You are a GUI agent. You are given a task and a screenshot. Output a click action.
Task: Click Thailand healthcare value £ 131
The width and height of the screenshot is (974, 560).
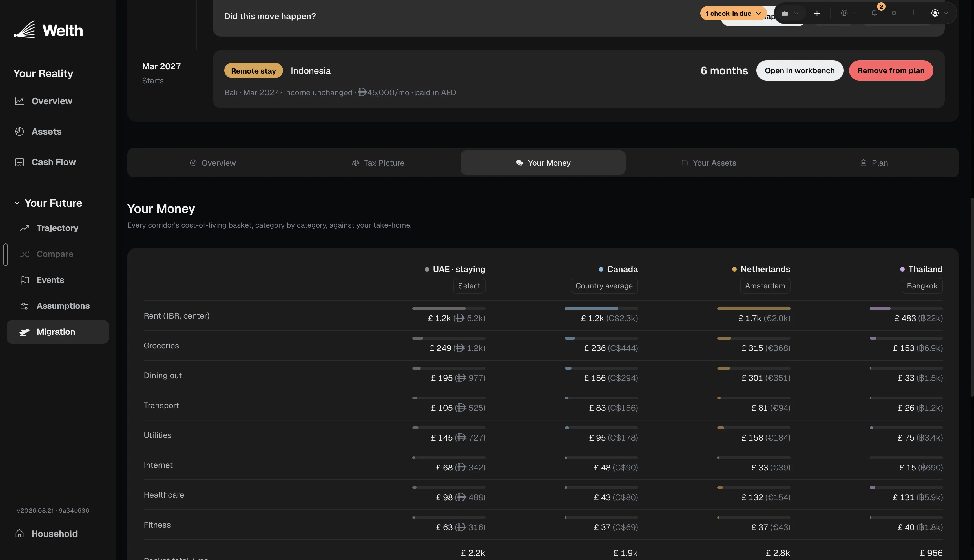(903, 497)
